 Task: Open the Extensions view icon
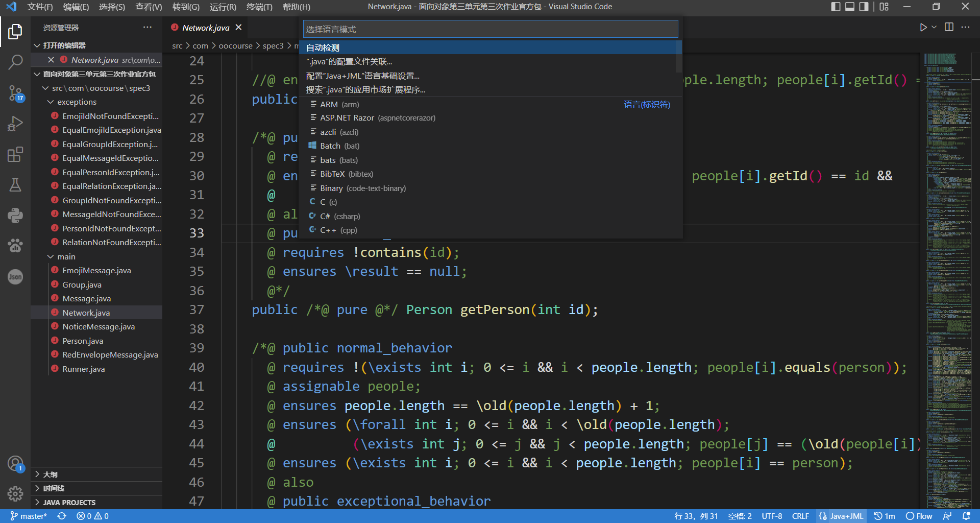15,154
